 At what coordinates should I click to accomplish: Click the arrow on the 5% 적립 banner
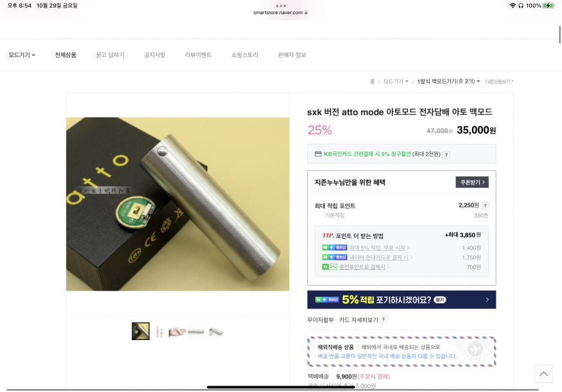[487, 300]
